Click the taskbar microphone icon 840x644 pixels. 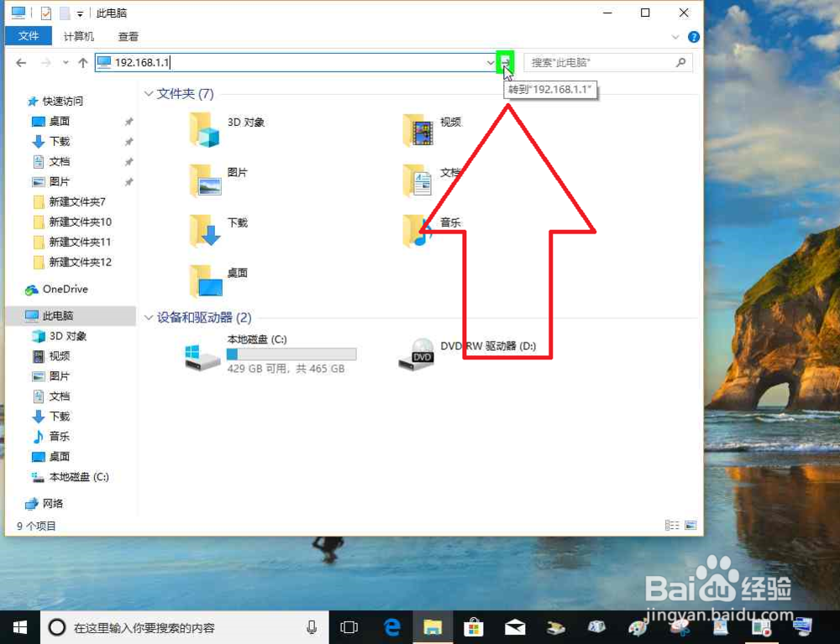tap(312, 627)
